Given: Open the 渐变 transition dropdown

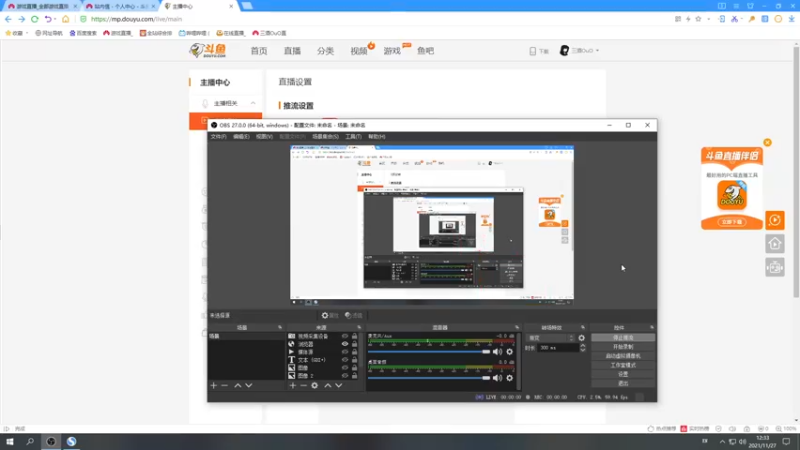Looking at the screenshot, I should tap(551, 338).
